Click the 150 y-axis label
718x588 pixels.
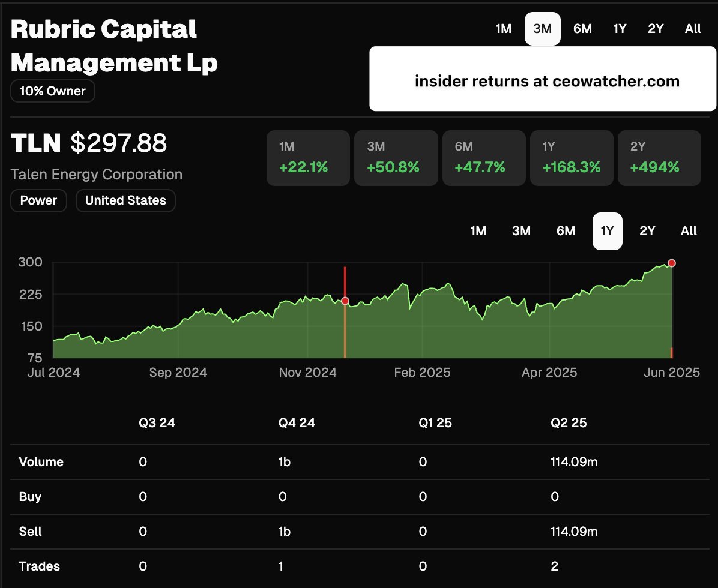(x=31, y=326)
